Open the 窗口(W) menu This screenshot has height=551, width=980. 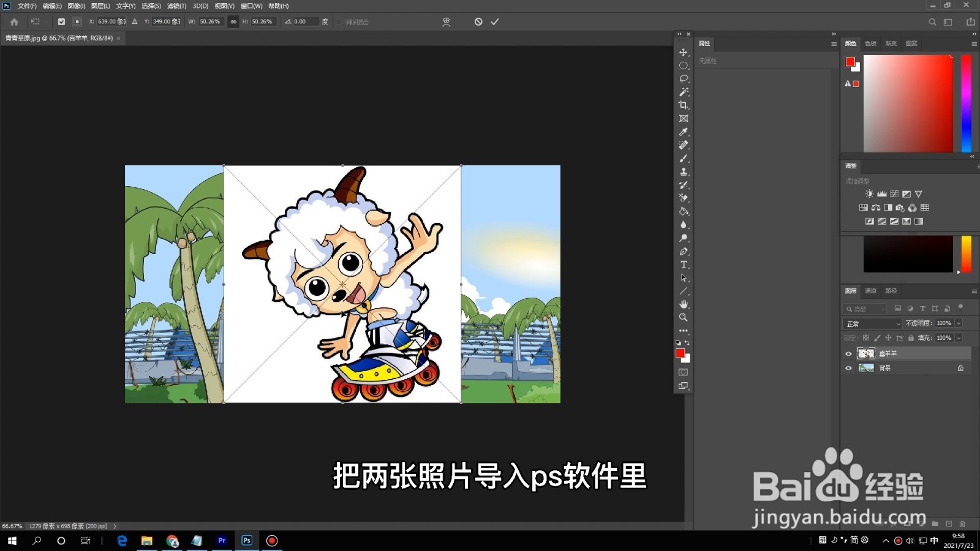coord(251,6)
